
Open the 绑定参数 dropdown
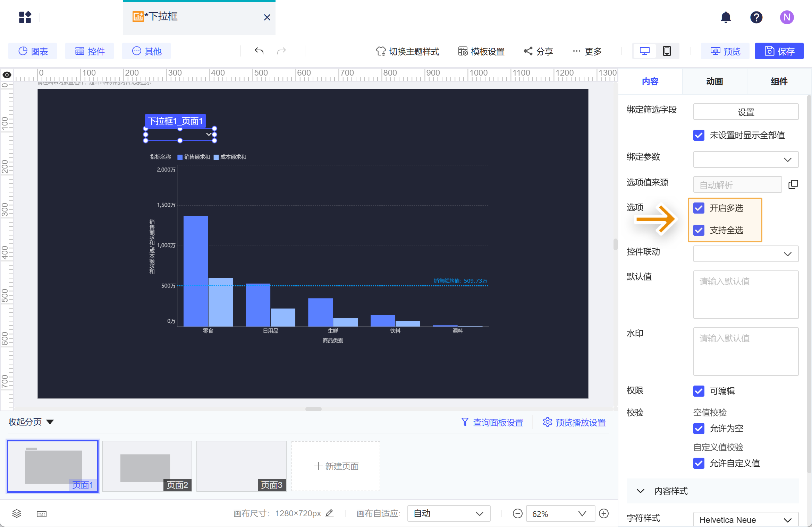click(746, 159)
